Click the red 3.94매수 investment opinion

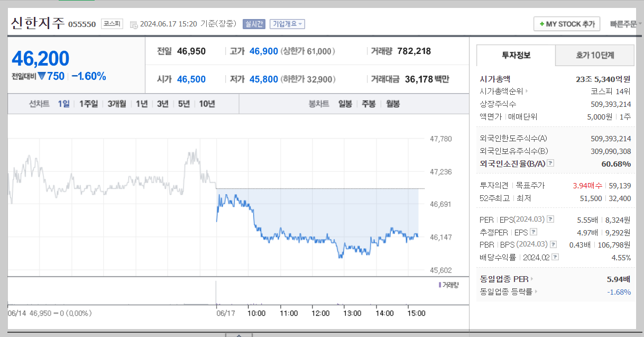(587, 185)
